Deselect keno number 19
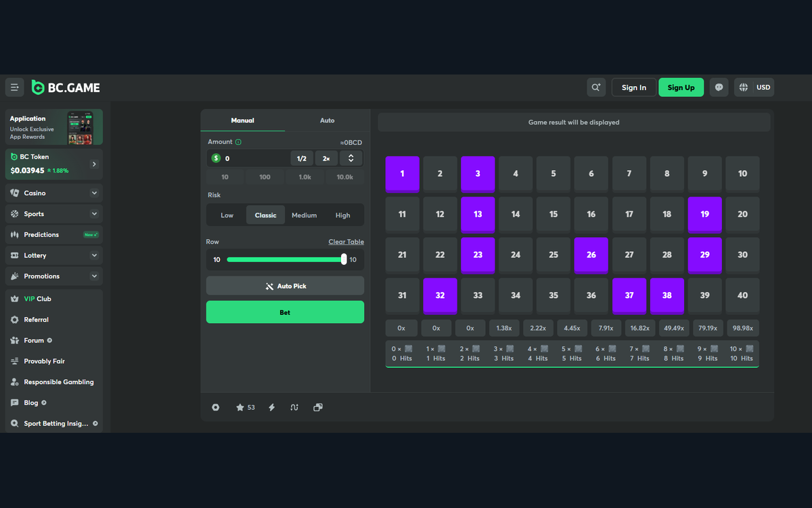 click(x=705, y=215)
